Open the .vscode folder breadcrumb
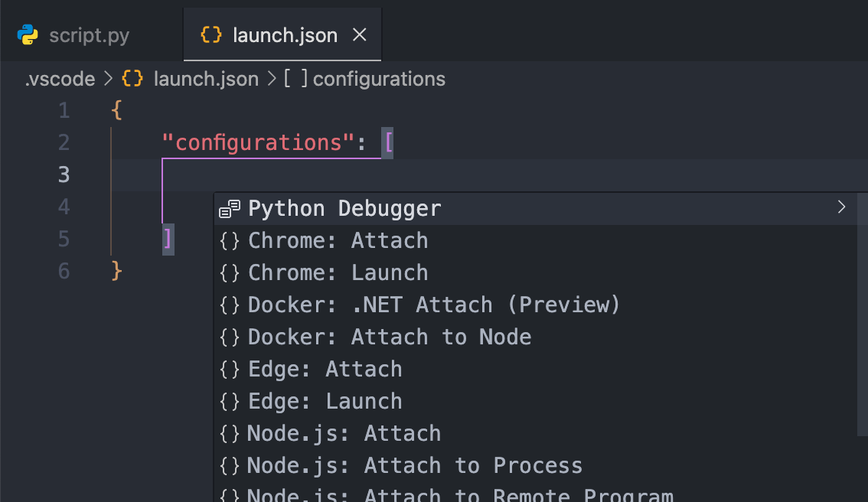This screenshot has height=502, width=868. (x=60, y=79)
